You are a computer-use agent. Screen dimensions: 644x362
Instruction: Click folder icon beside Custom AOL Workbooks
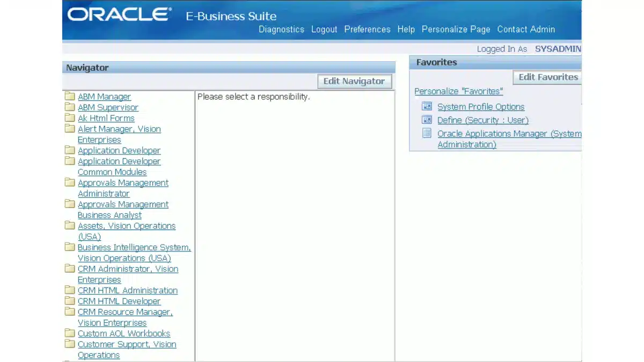[x=70, y=333]
